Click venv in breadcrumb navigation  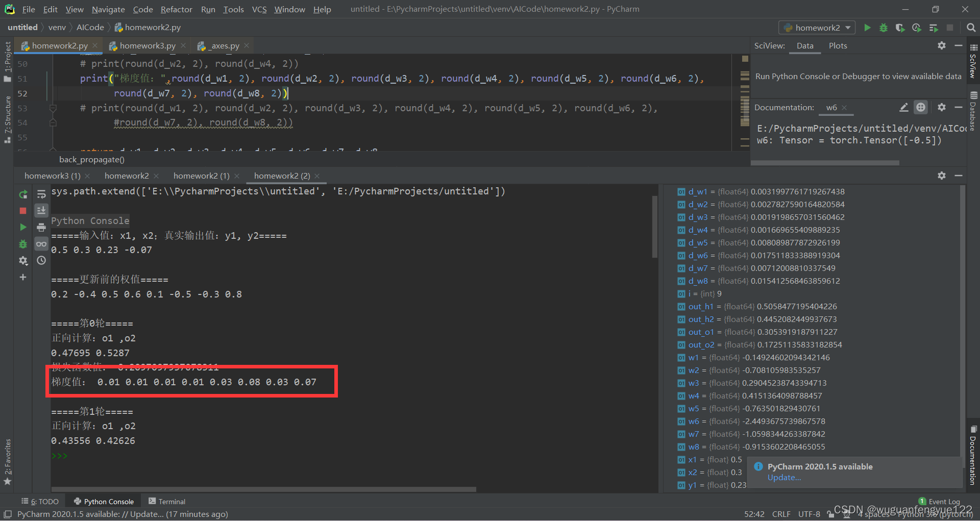click(x=57, y=28)
